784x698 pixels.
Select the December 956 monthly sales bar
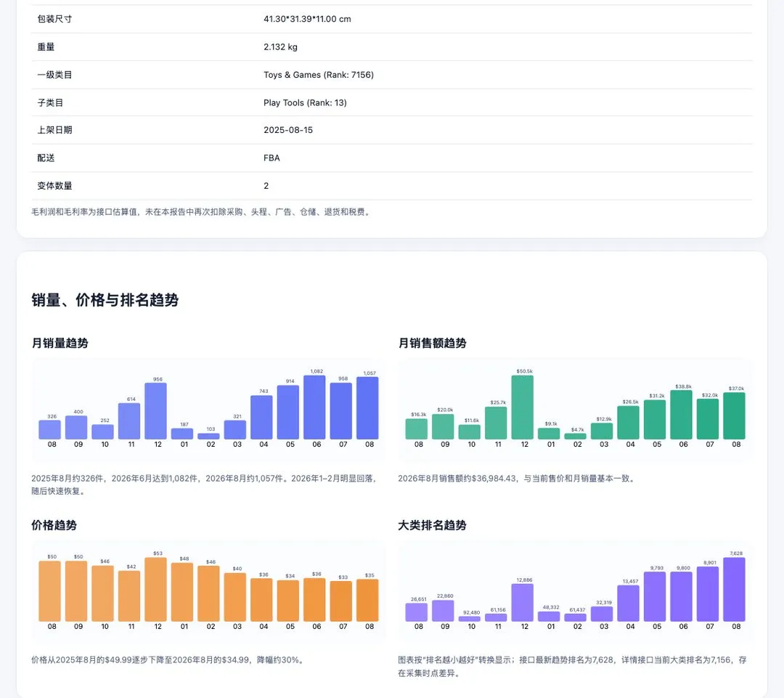pos(158,411)
